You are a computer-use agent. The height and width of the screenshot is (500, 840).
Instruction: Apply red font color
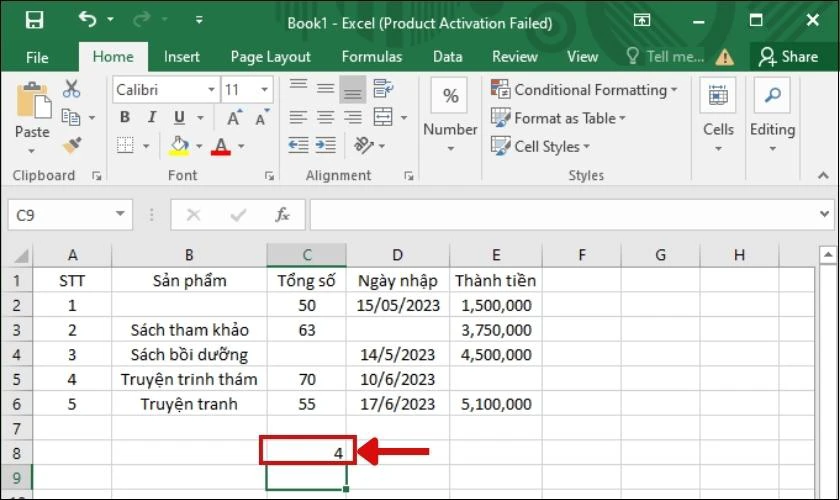[x=221, y=145]
